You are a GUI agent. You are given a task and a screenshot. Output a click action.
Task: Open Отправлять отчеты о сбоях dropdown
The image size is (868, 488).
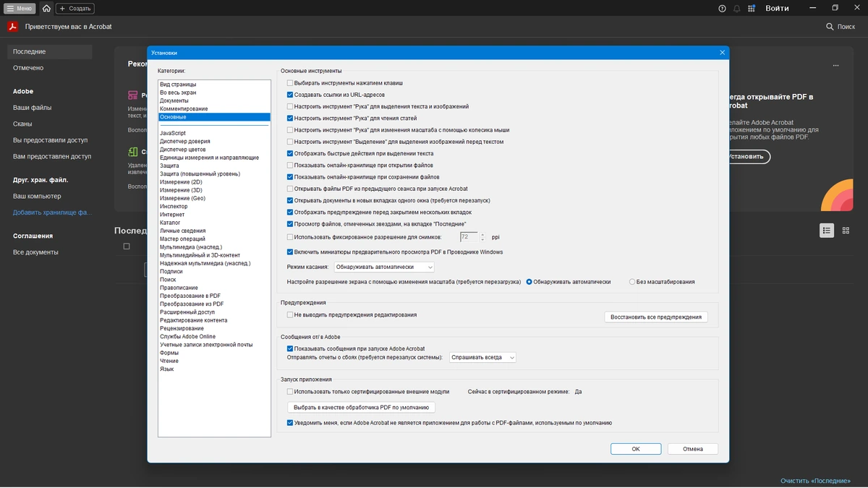(482, 357)
